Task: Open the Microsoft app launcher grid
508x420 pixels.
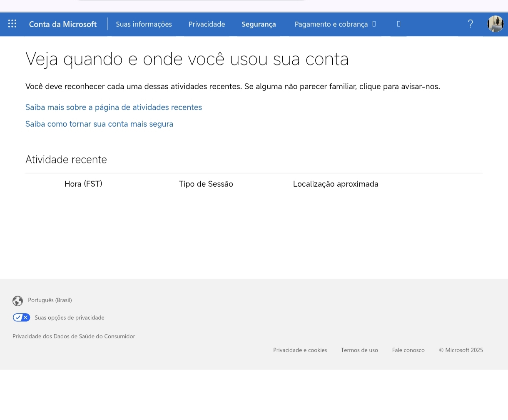Action: pos(12,24)
